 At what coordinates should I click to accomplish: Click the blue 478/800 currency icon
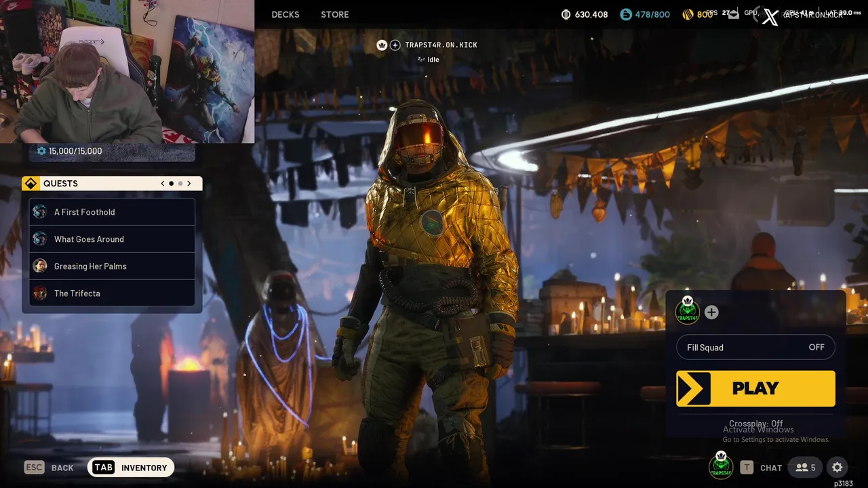click(x=626, y=14)
